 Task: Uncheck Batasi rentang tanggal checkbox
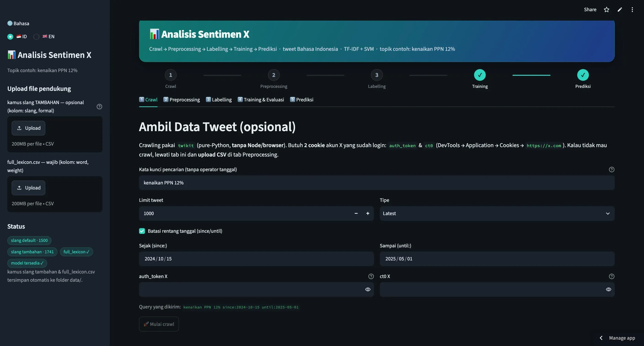(142, 231)
